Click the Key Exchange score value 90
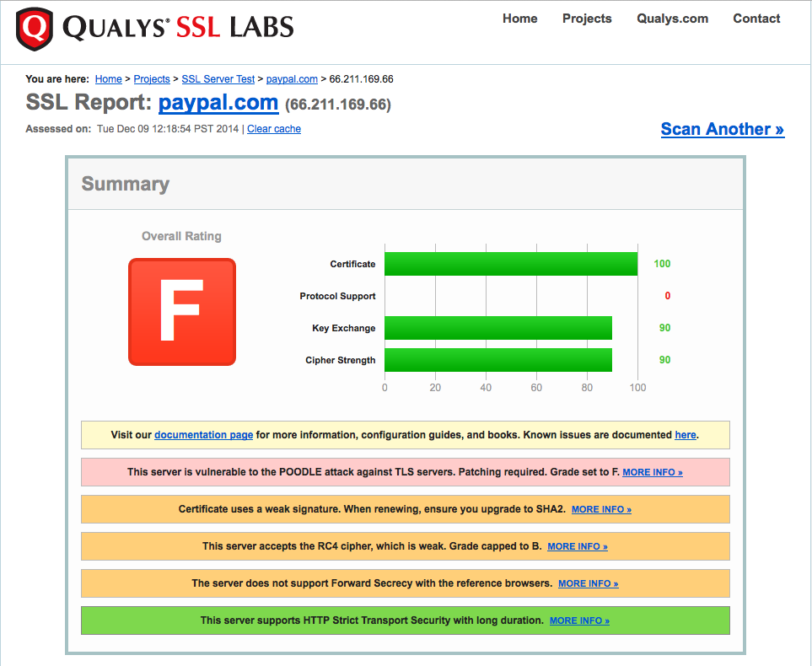812x666 pixels. point(665,328)
